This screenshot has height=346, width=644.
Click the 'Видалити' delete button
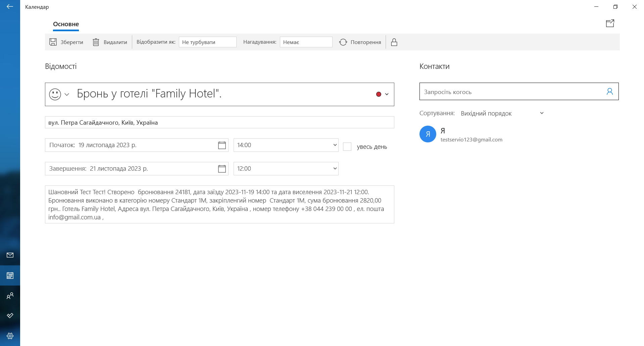[x=110, y=42]
